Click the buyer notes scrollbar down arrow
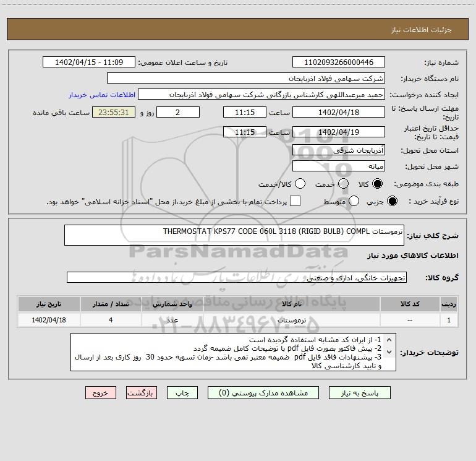 point(389,352)
